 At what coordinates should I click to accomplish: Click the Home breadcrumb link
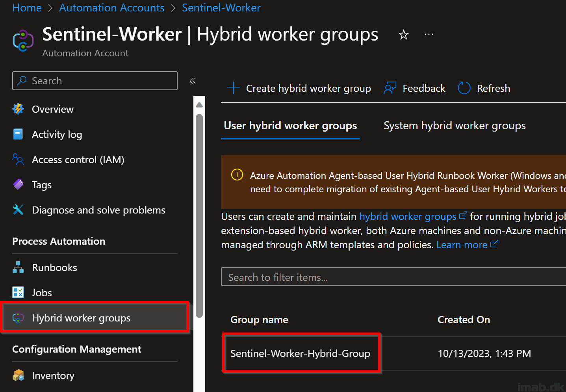point(27,7)
